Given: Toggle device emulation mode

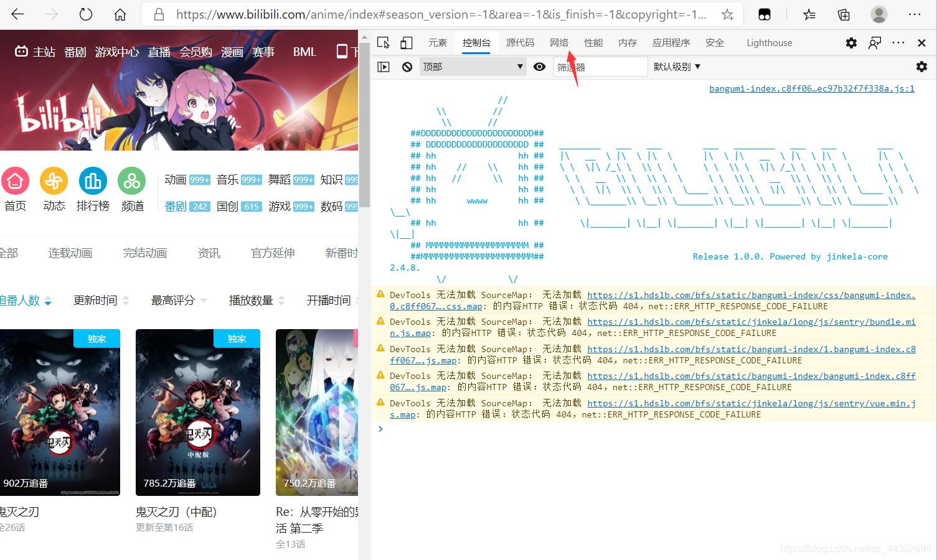Looking at the screenshot, I should pos(407,43).
